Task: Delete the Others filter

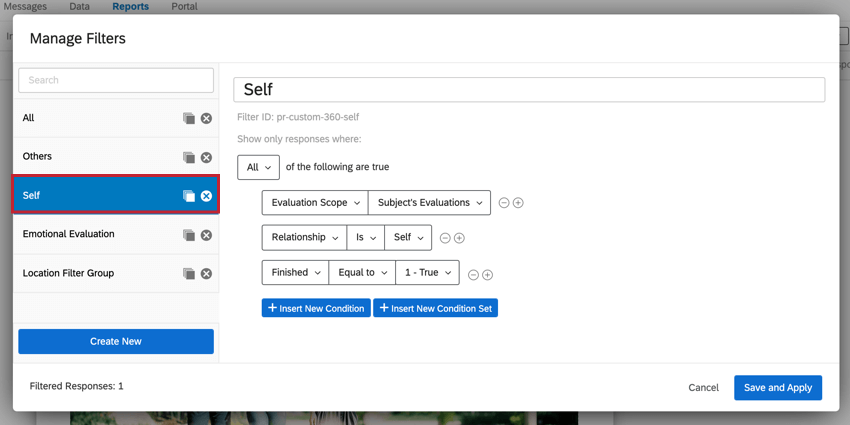Action: click(x=206, y=157)
